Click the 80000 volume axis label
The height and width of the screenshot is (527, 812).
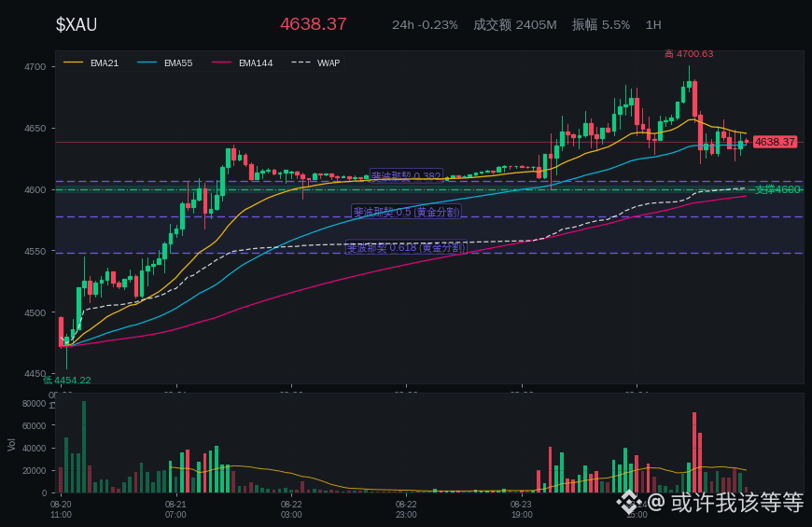[x=35, y=403]
